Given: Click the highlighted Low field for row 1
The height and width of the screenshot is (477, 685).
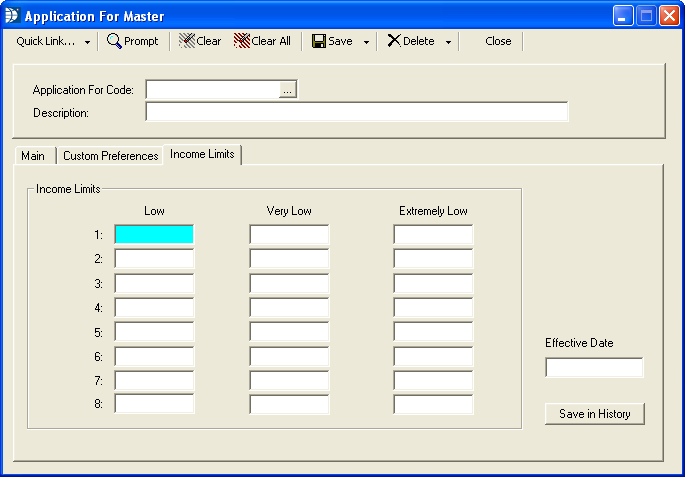Looking at the screenshot, I should (154, 234).
